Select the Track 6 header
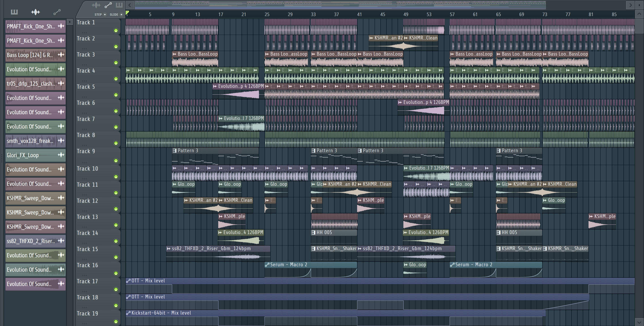The image size is (644, 326). [98, 108]
